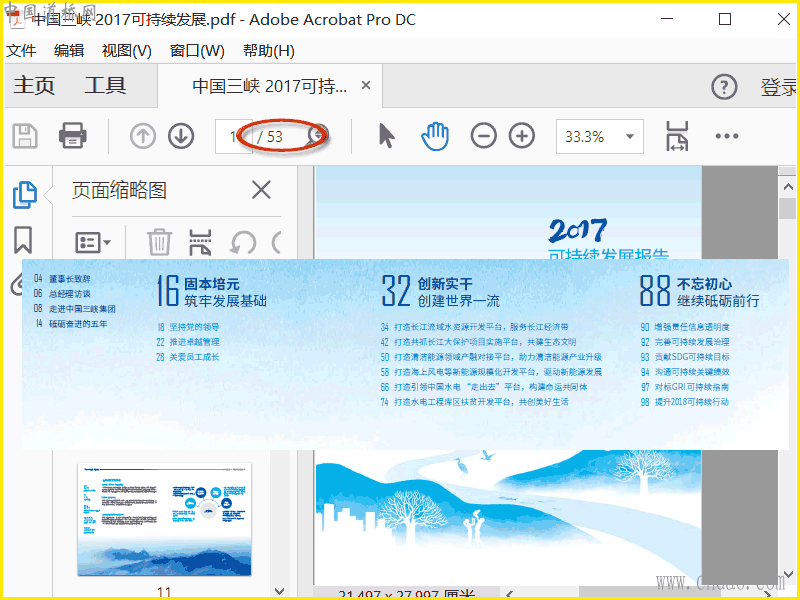Switch to the 主页 tab
Viewport: 800px width, 600px height.
tap(34, 85)
